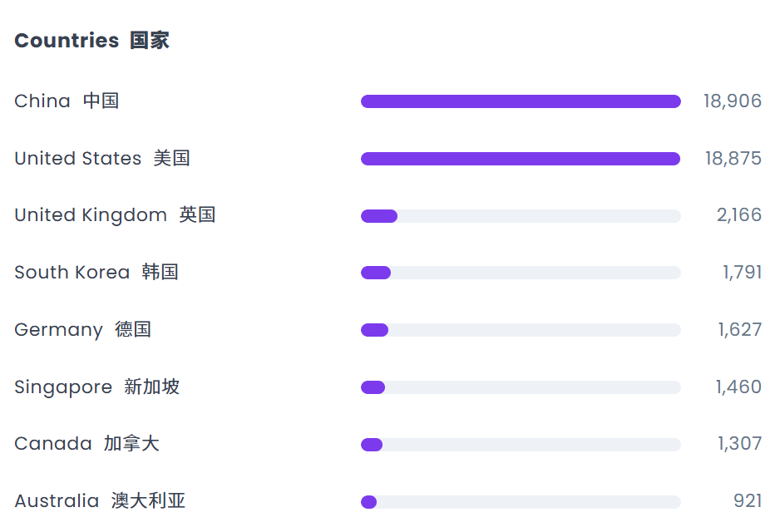The image size is (775, 532).
Task: Click the United States 美国 label
Action: pyautogui.click(x=102, y=158)
